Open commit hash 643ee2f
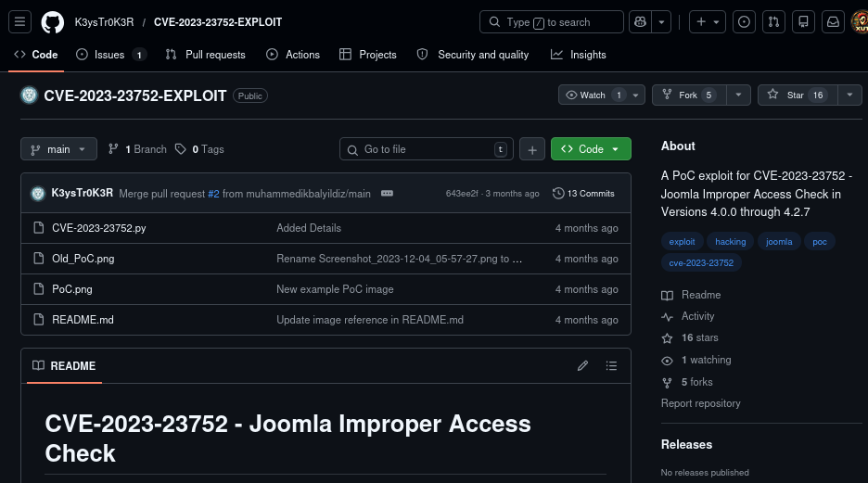 pos(462,194)
